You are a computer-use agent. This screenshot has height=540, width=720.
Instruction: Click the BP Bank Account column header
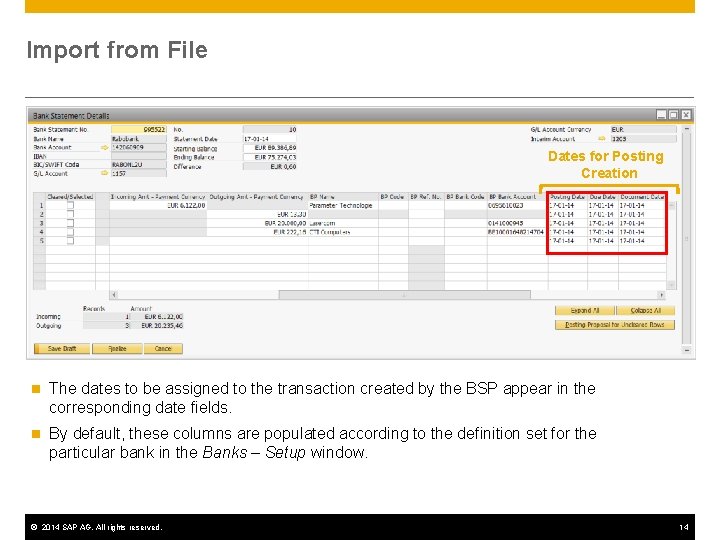click(518, 197)
